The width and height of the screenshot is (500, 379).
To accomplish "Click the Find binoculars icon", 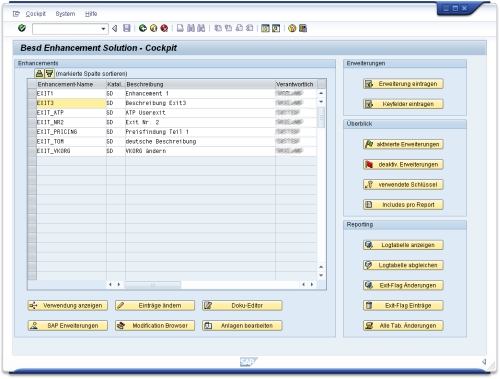I will click(x=191, y=28).
